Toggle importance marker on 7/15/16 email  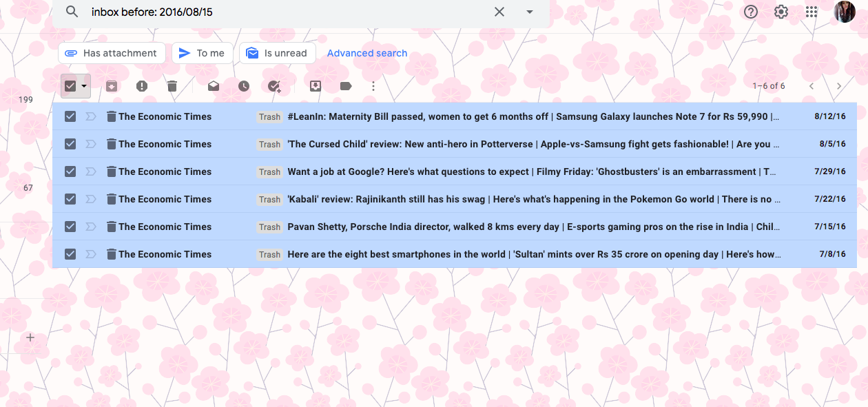[x=91, y=227]
